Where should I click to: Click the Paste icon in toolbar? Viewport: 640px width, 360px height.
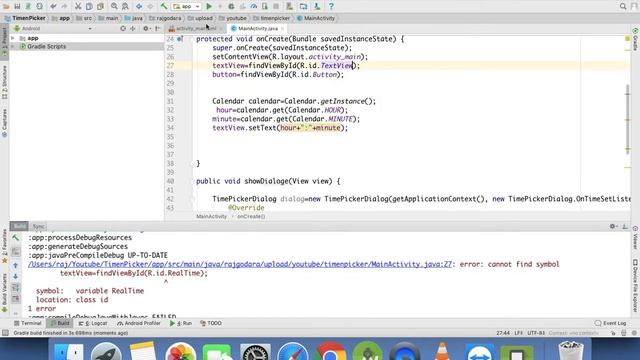pyautogui.click(x=100, y=6)
